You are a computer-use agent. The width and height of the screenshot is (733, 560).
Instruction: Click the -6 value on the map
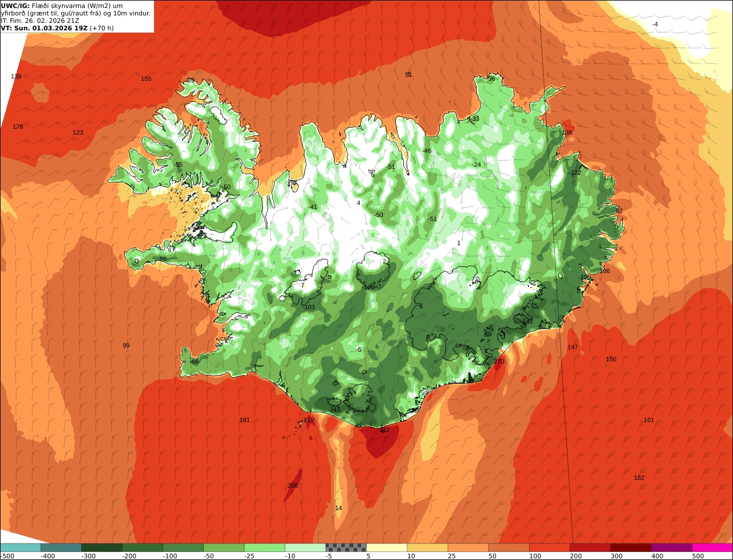[x=358, y=349]
